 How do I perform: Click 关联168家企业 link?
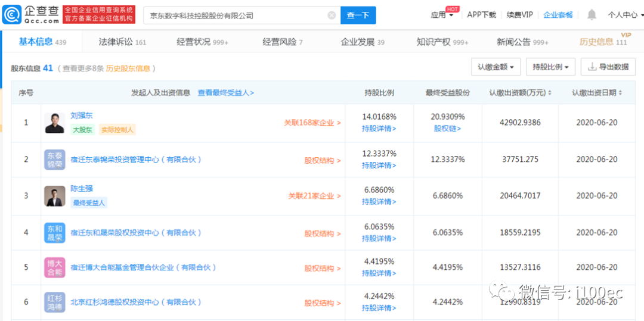(312, 123)
